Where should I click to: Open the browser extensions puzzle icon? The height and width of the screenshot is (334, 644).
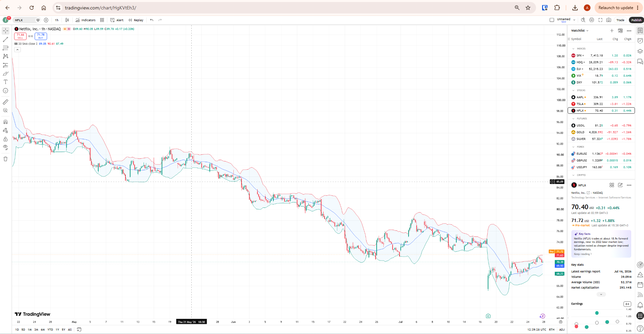[x=557, y=8]
